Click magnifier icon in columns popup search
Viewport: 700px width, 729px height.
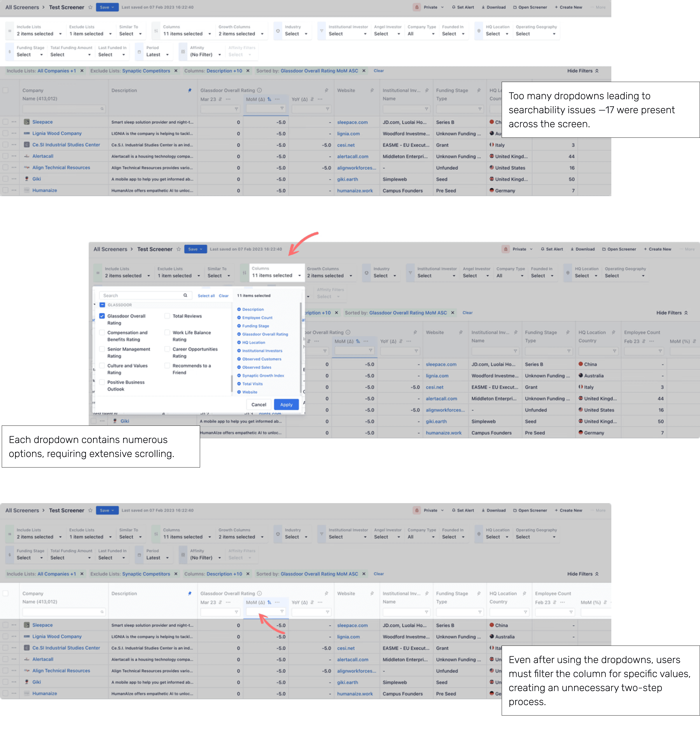coord(185,295)
